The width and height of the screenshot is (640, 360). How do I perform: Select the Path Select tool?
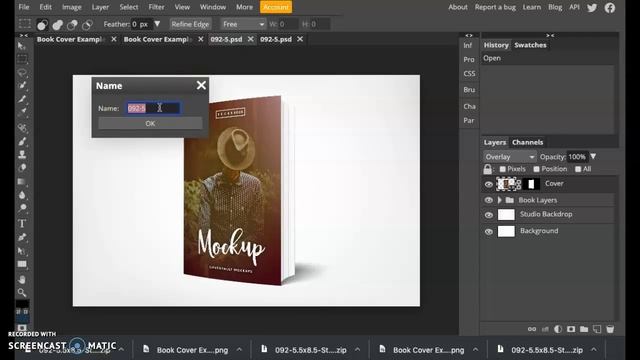point(22,251)
